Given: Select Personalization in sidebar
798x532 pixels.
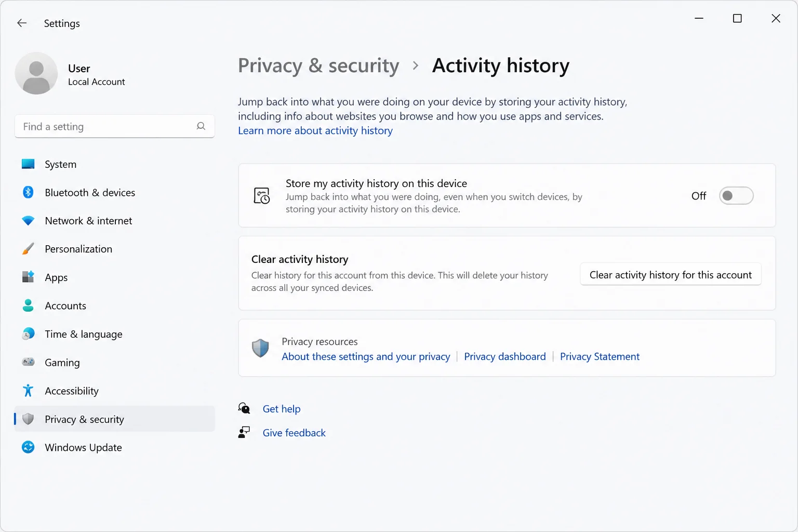Looking at the screenshot, I should 115,249.
